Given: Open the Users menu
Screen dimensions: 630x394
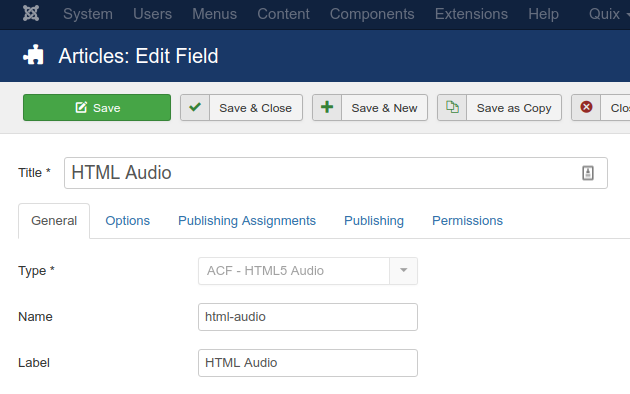Looking at the screenshot, I should pyautogui.click(x=152, y=14).
